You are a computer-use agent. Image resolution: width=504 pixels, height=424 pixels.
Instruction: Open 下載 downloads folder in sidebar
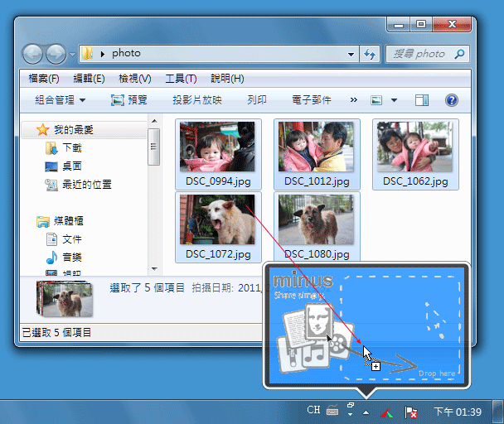tap(64, 147)
